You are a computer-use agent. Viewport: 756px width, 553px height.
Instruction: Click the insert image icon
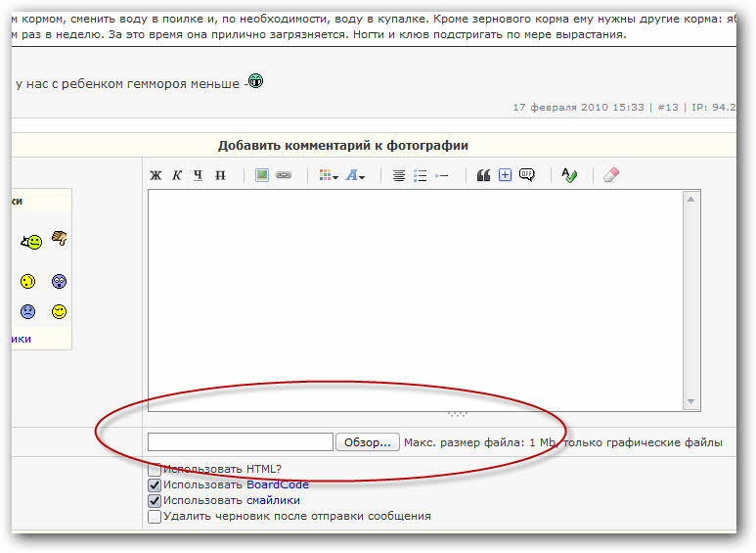tap(262, 175)
